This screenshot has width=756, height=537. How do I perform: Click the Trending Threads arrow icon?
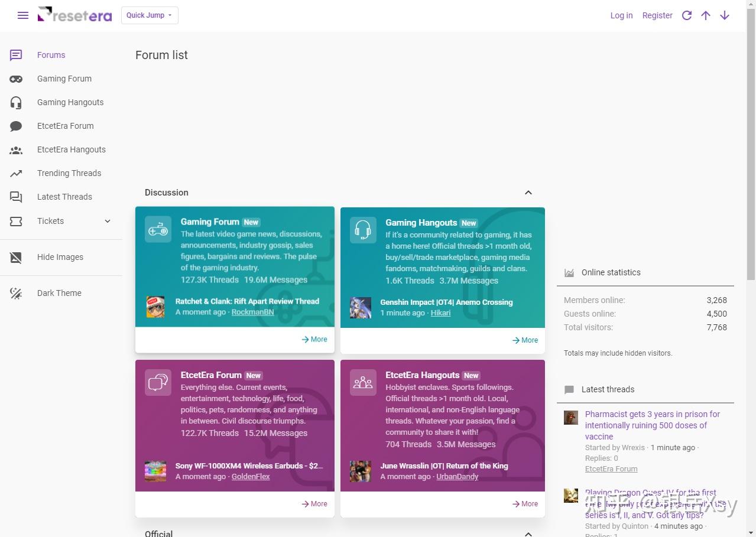[x=16, y=173]
